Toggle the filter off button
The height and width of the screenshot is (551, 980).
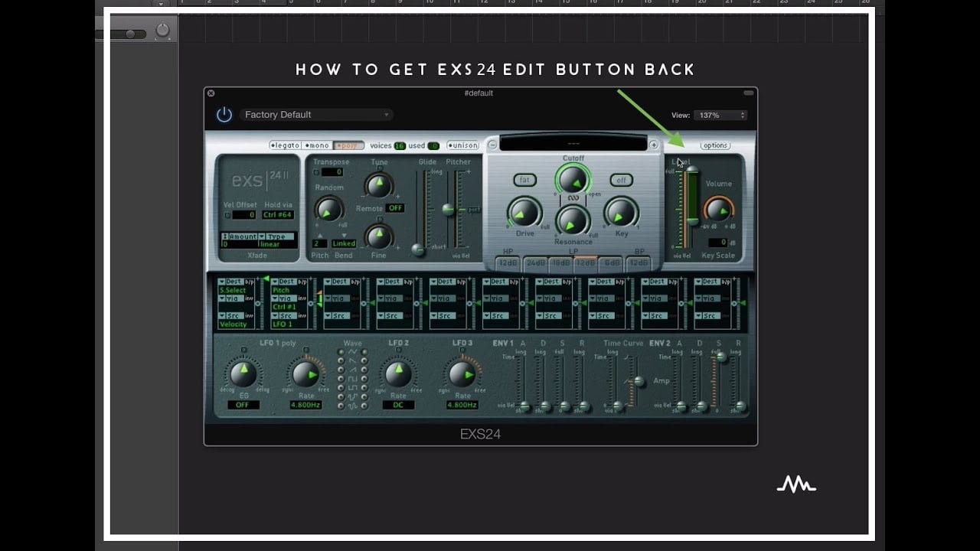(x=621, y=181)
